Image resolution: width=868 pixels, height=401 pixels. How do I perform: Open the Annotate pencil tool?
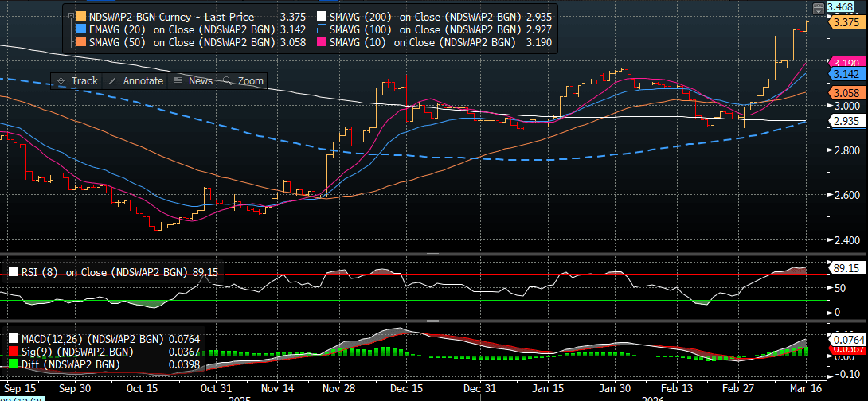[x=136, y=81]
